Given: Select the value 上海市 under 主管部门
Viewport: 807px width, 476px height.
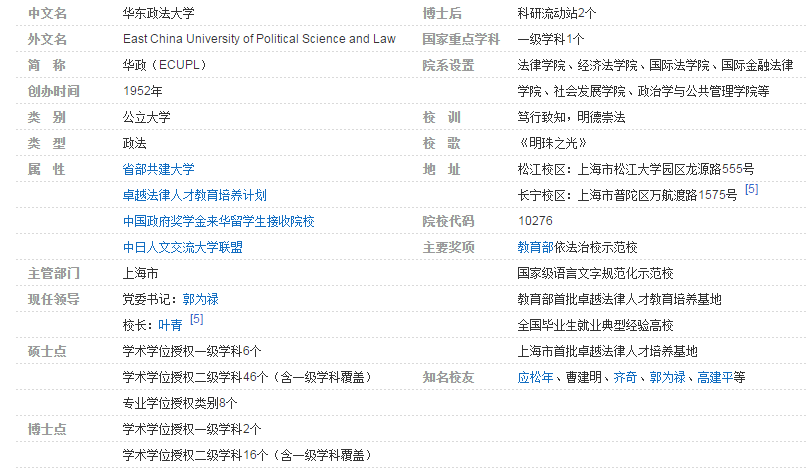Looking at the screenshot, I should coord(141,273).
